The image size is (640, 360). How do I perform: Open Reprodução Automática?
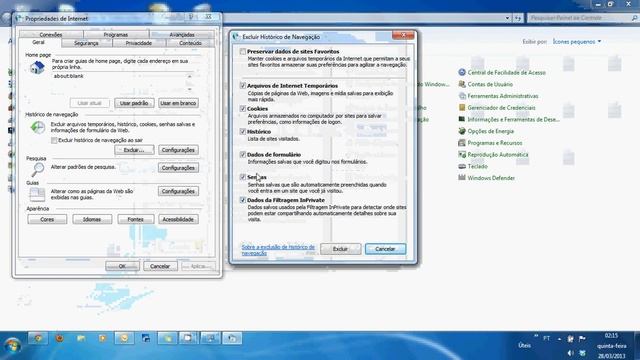click(498, 155)
